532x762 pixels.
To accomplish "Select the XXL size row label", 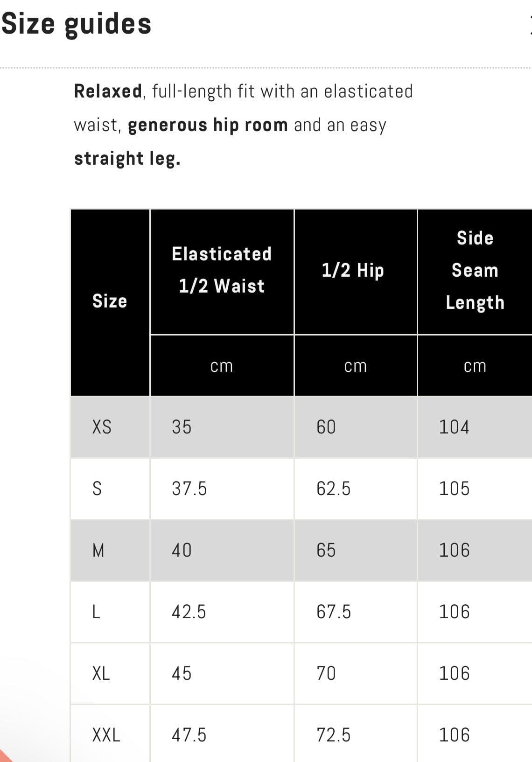I will [x=106, y=735].
